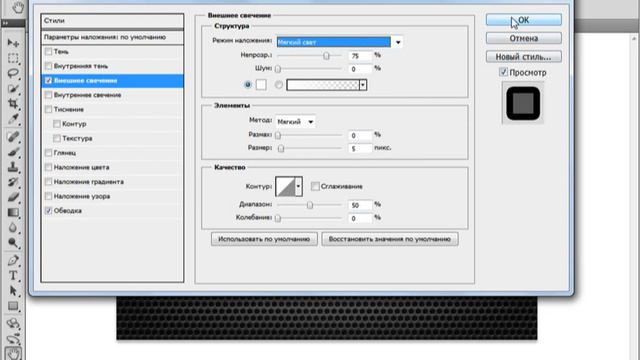Select the Path Selection tool

[x=13, y=291]
